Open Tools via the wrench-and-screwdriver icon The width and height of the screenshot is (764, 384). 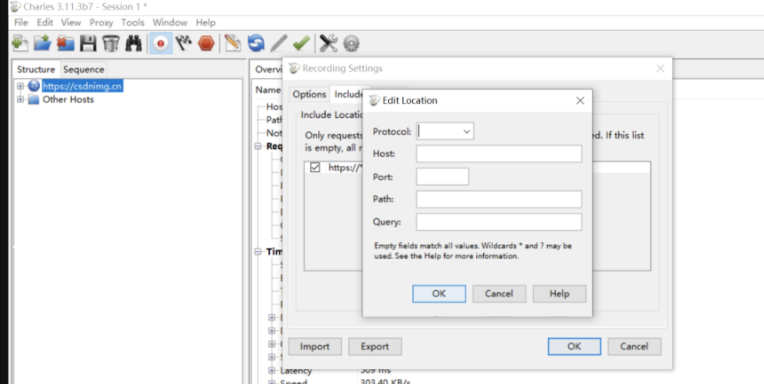tap(328, 43)
